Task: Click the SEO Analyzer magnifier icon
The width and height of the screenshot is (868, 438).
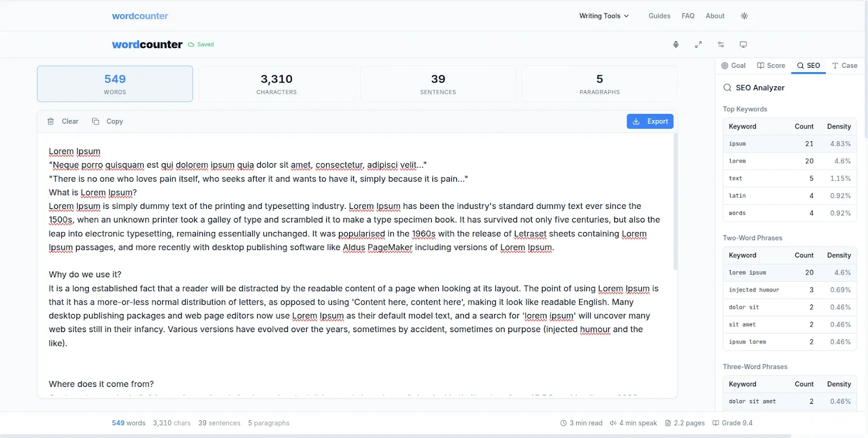Action: click(727, 87)
